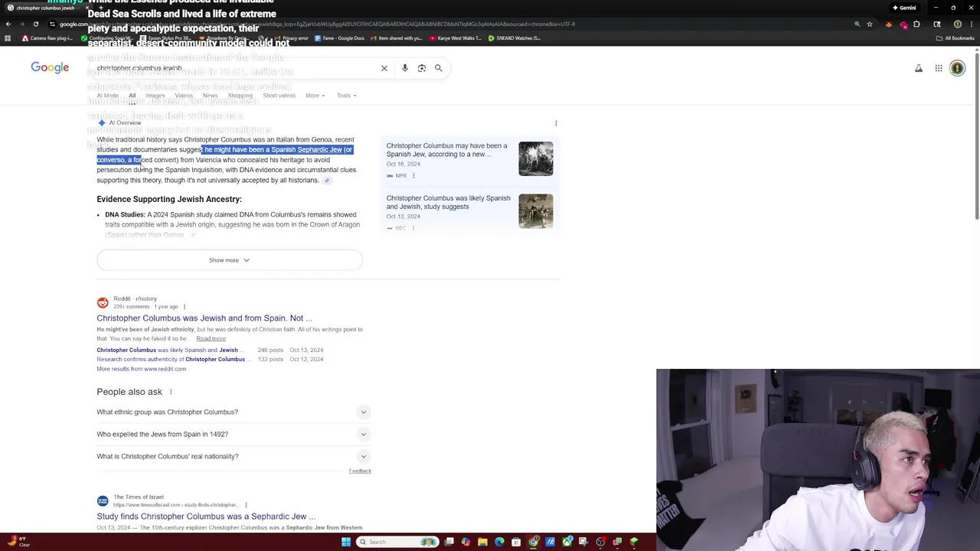Open the Google apps grid
The width and height of the screenshot is (980, 551).
[x=939, y=68]
